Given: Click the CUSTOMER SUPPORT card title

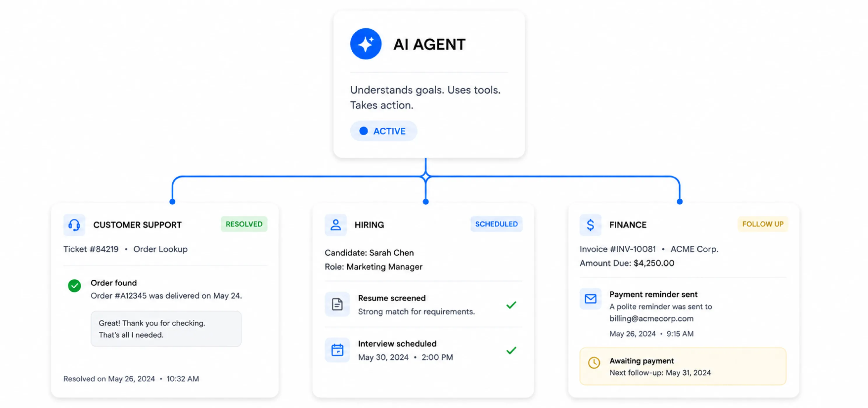Looking at the screenshot, I should 137,224.
